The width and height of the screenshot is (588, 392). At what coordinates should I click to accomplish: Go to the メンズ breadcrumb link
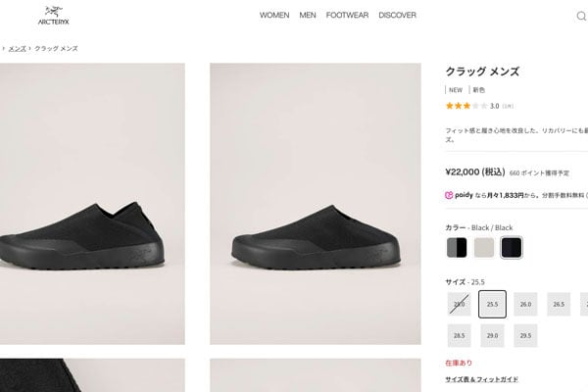pyautogui.click(x=18, y=48)
